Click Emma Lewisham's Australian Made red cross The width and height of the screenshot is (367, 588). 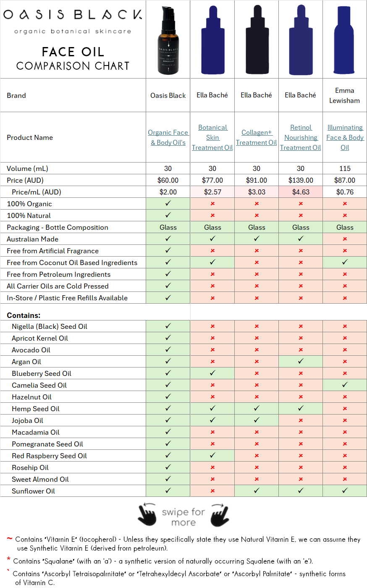point(345,239)
